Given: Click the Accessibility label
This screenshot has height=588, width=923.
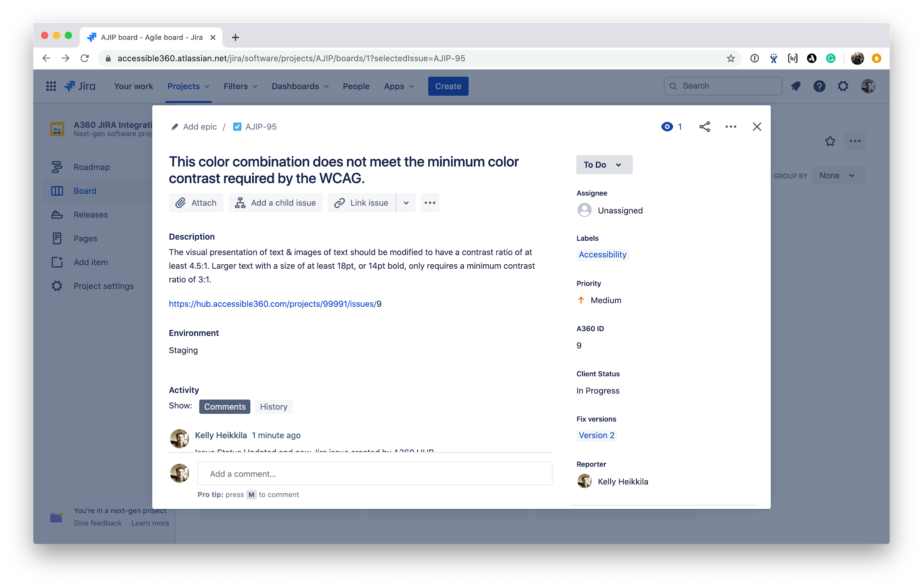Looking at the screenshot, I should point(602,255).
